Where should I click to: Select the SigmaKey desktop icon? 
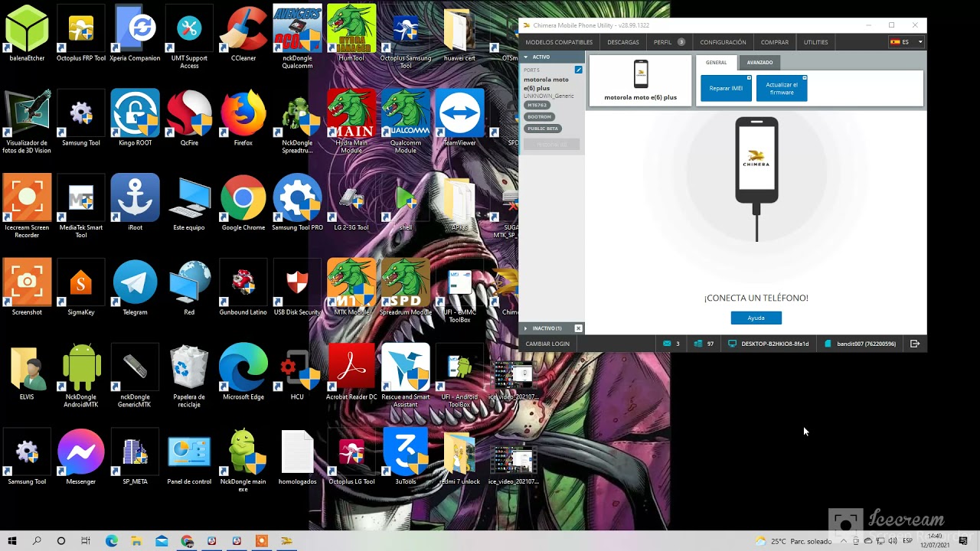[81, 289]
